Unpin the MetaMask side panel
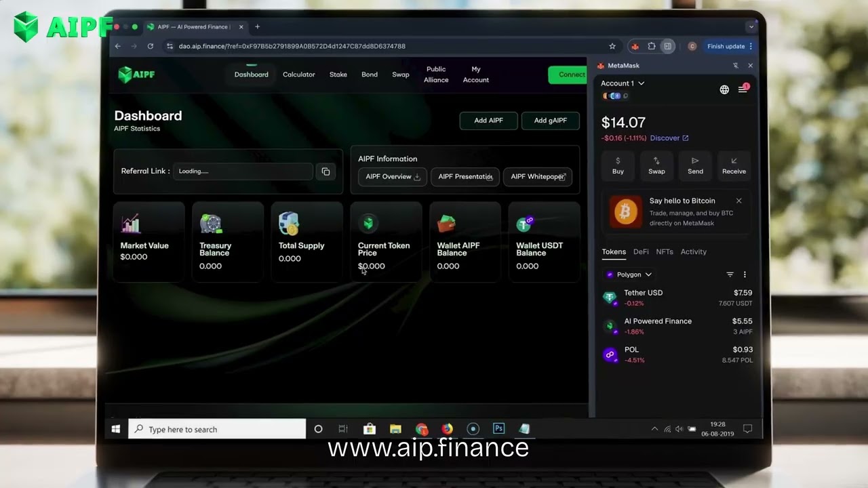The width and height of the screenshot is (868, 488). 736,66
